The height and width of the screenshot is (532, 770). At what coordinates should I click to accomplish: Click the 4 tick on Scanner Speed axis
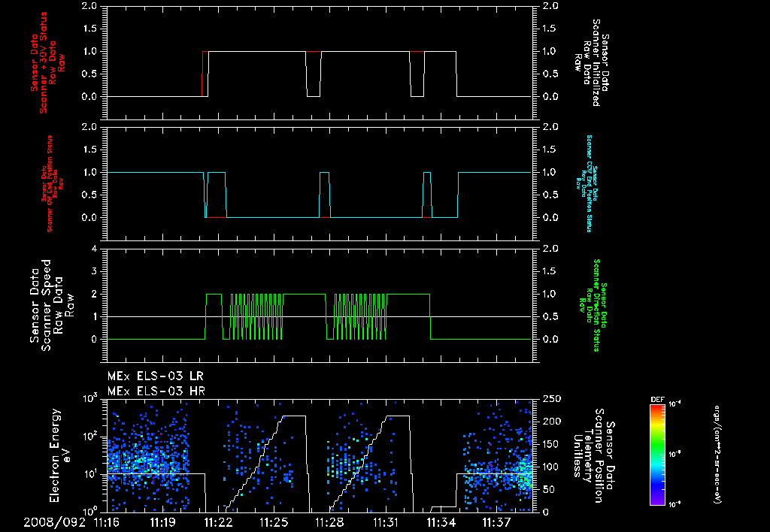coord(94,249)
